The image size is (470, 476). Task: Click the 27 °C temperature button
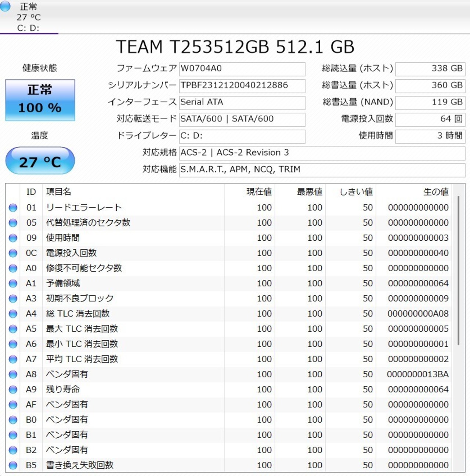40,161
